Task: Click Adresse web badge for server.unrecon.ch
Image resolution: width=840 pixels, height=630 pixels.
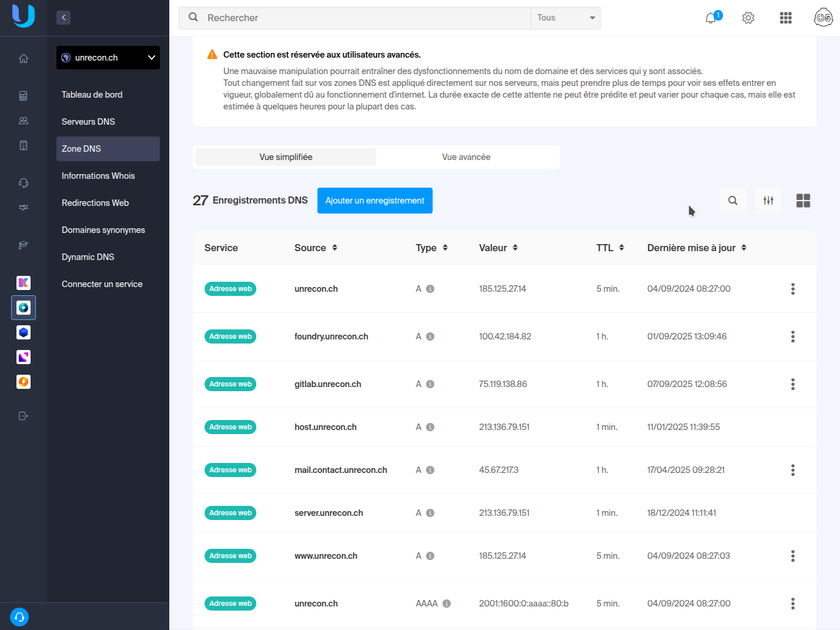Action: [230, 513]
